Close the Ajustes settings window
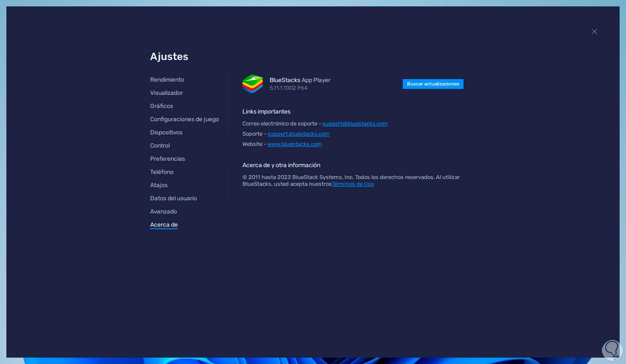626x364 pixels. [x=595, y=31]
